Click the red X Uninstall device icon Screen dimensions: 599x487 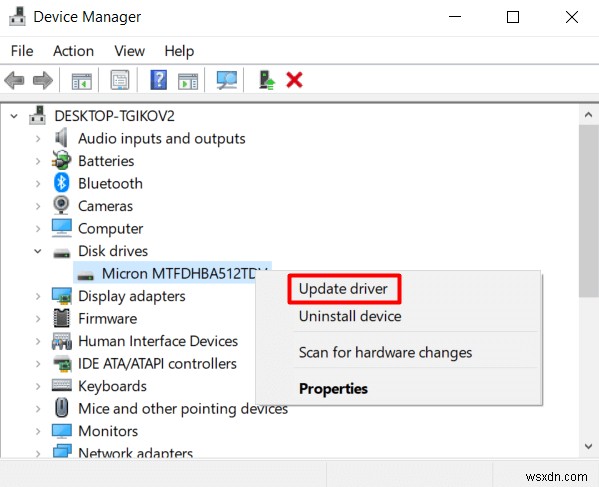click(294, 80)
